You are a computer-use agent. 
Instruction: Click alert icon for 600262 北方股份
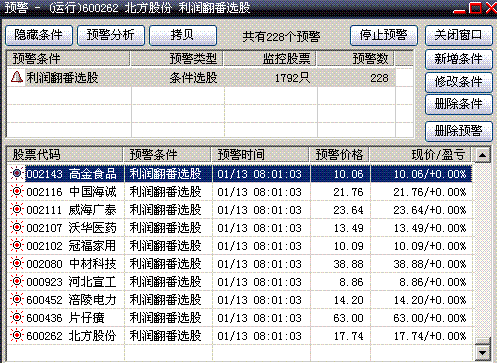click(x=16, y=336)
